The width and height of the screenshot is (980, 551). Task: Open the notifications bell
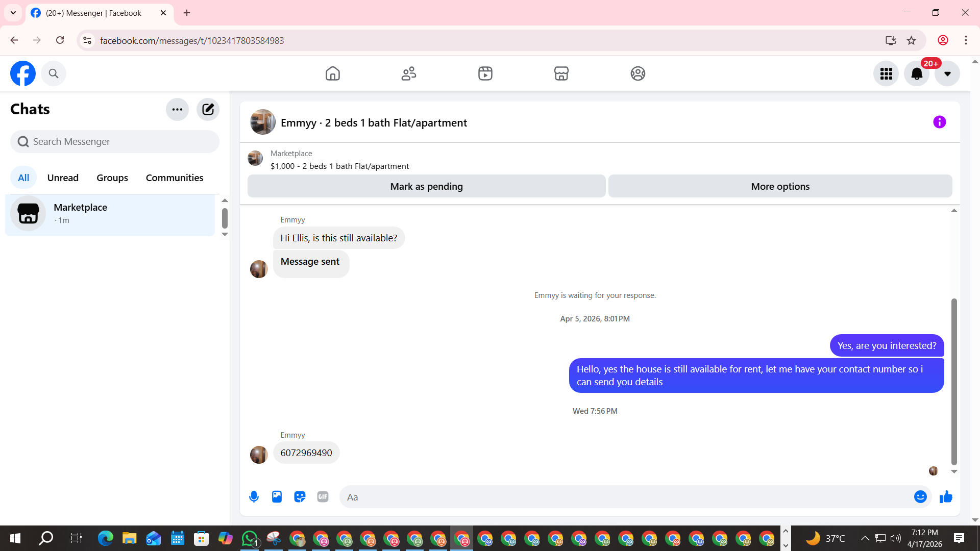point(916,74)
